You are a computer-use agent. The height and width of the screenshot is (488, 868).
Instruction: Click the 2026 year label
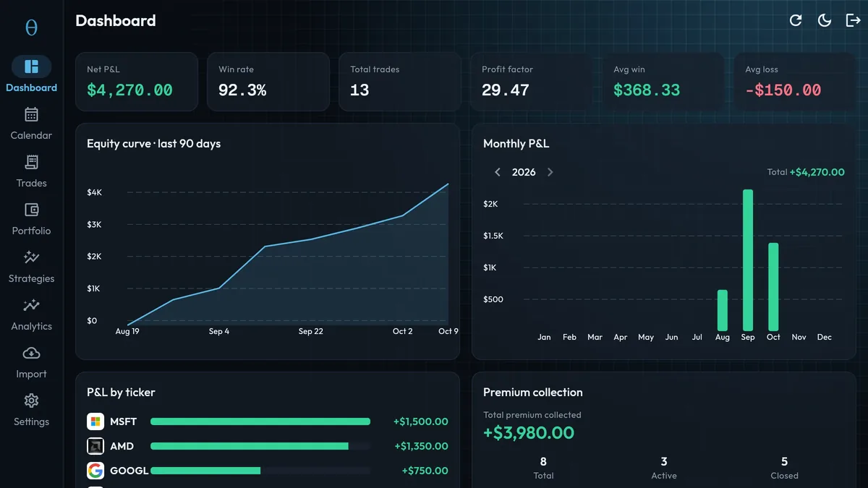[524, 172]
